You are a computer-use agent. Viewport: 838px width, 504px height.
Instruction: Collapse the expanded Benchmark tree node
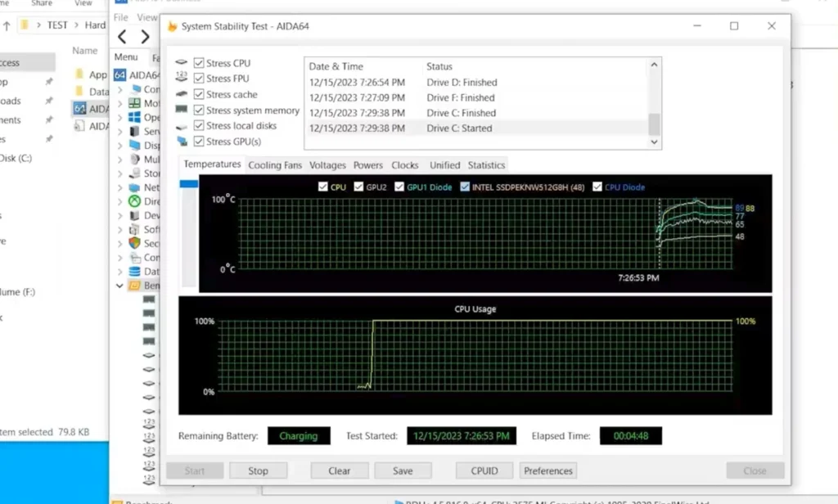pyautogui.click(x=119, y=285)
